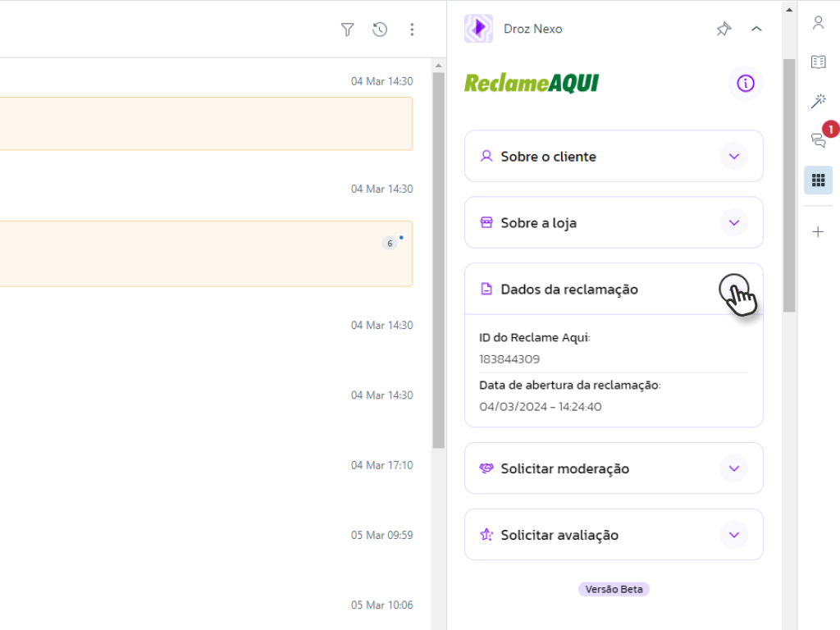
Task: Collapse the Dados da reclamação section
Action: (734, 289)
